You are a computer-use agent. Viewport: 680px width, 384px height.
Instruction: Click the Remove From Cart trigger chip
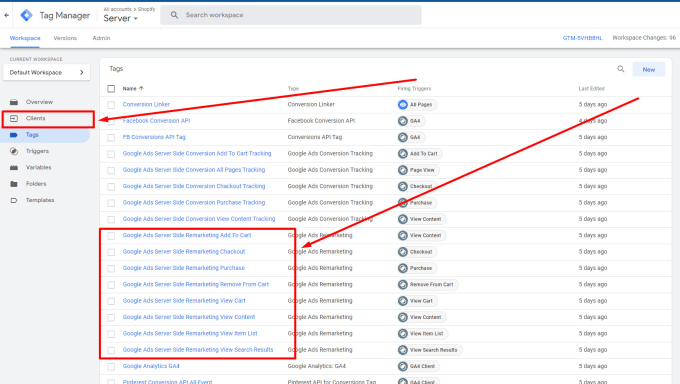click(x=427, y=285)
